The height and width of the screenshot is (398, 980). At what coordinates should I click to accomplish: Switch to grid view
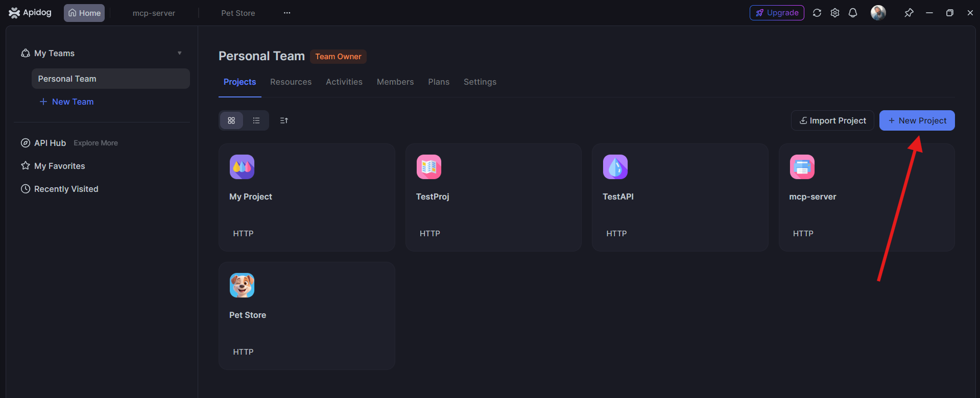(x=231, y=120)
